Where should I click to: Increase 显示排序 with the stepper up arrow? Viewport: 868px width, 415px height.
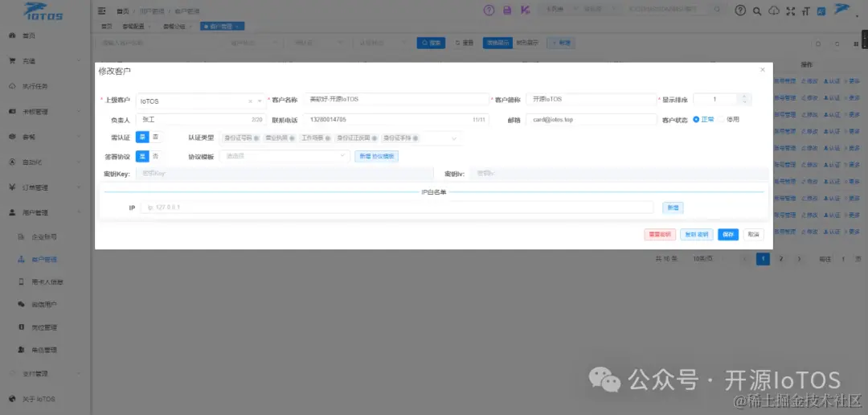pos(744,97)
